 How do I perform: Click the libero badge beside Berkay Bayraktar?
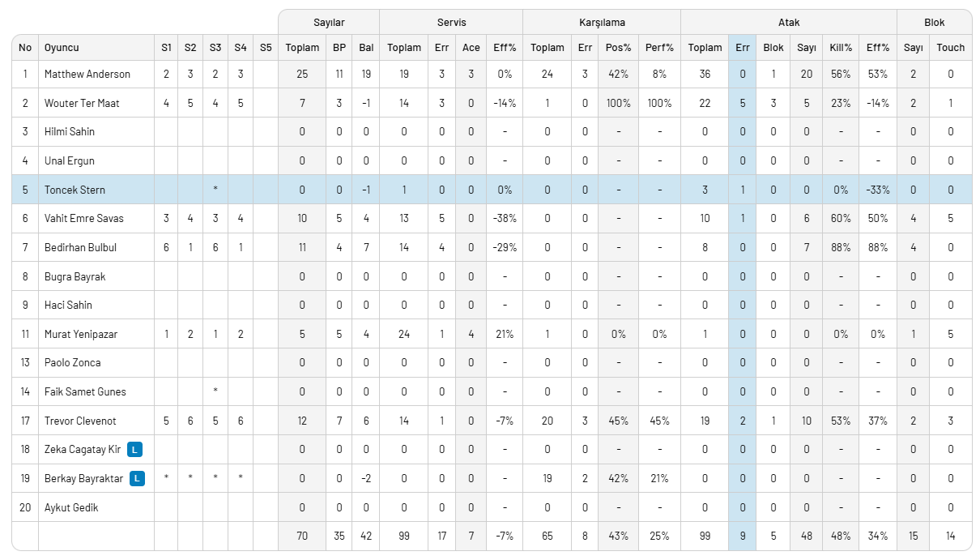tap(138, 479)
